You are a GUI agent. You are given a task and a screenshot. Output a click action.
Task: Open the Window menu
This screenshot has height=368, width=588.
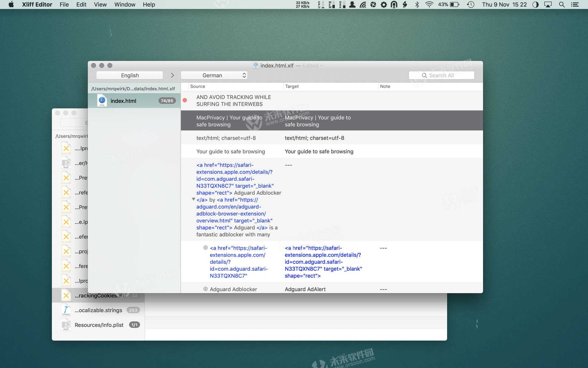coord(125,5)
